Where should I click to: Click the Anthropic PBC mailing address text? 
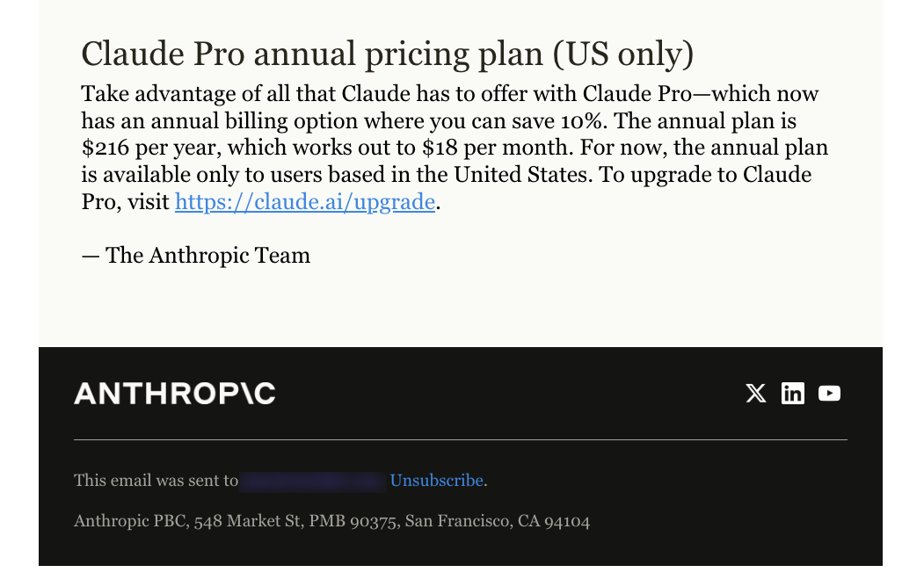(331, 521)
